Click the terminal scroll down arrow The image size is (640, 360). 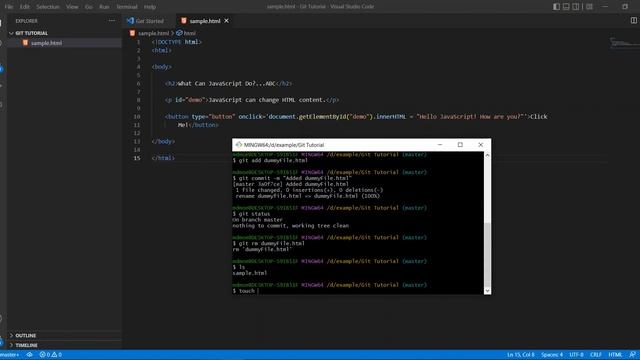pos(487,291)
